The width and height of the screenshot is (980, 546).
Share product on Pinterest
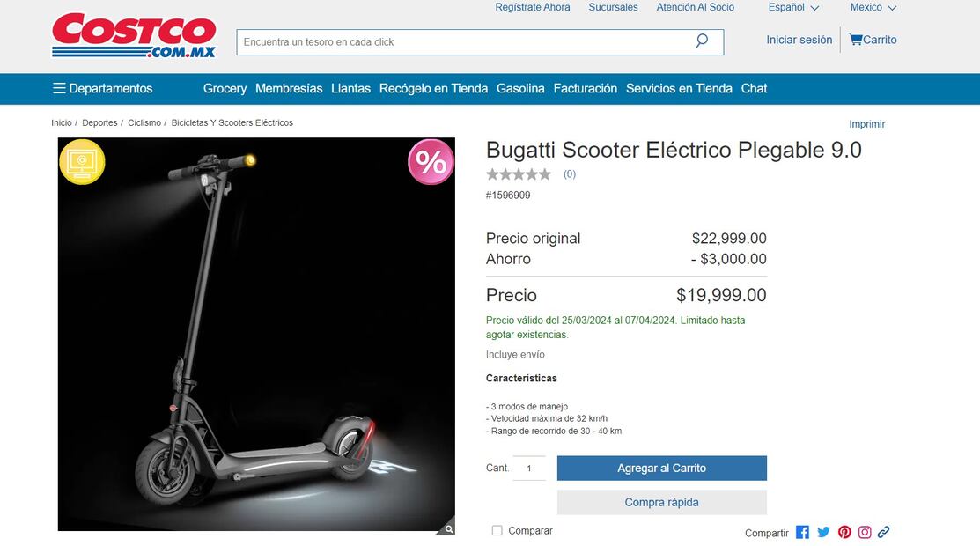click(844, 532)
